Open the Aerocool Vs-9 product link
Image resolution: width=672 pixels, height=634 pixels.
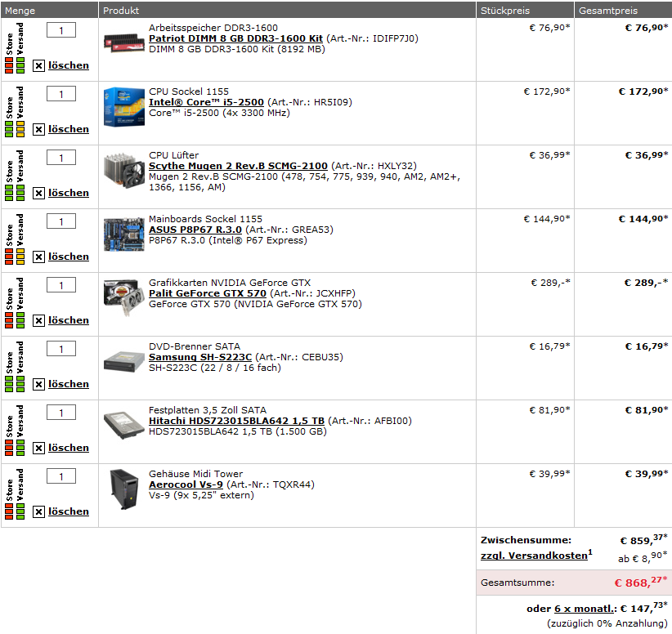[186, 485]
